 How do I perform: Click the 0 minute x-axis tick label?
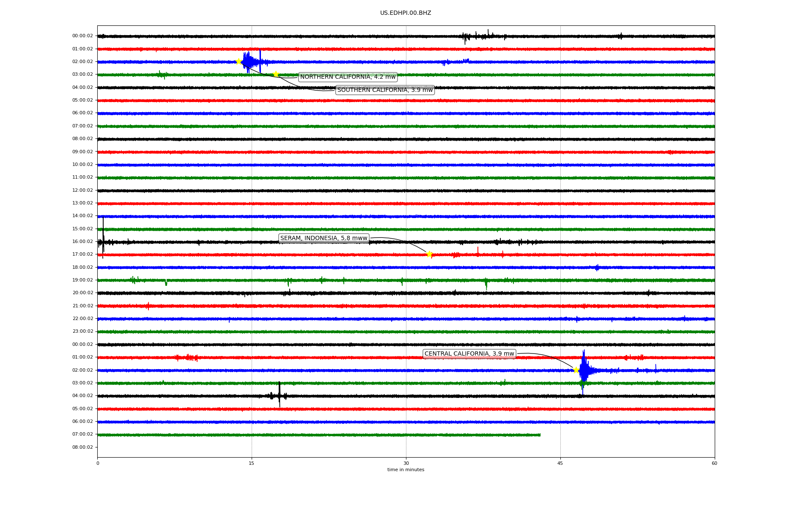98,463
